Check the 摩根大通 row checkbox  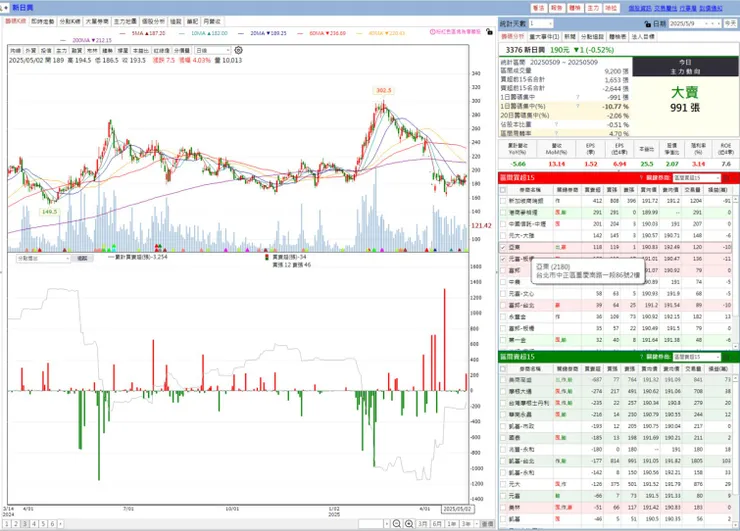[x=503, y=391]
